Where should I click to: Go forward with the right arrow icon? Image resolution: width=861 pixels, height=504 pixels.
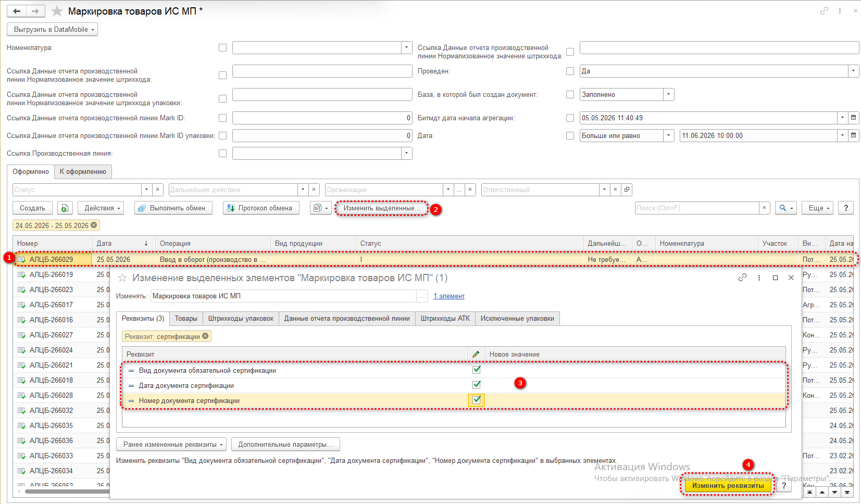35,11
